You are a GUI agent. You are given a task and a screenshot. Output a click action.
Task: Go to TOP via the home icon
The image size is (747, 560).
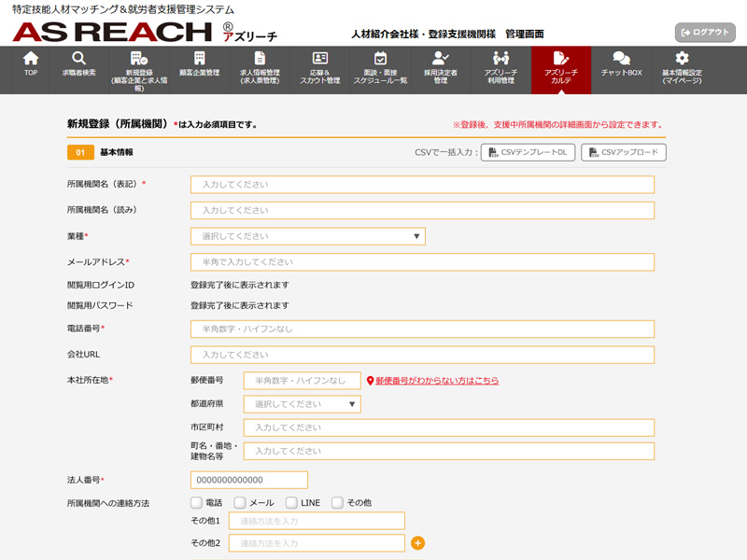click(31, 59)
